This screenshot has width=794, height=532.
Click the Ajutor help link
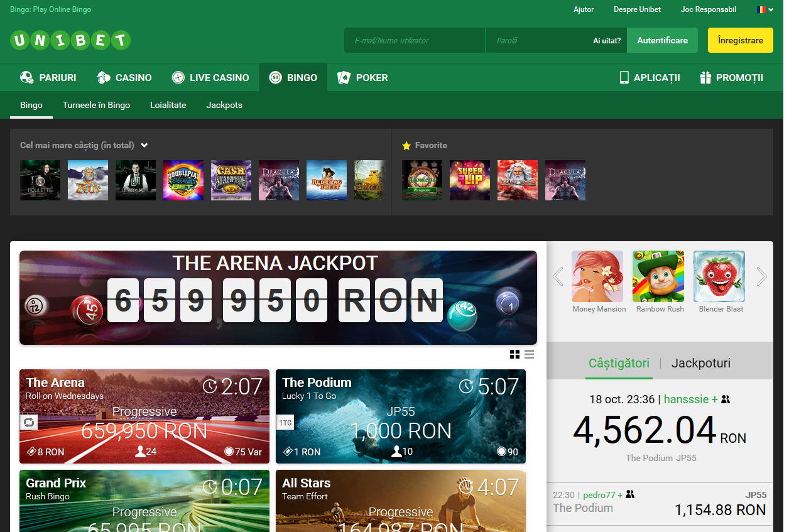(x=584, y=9)
